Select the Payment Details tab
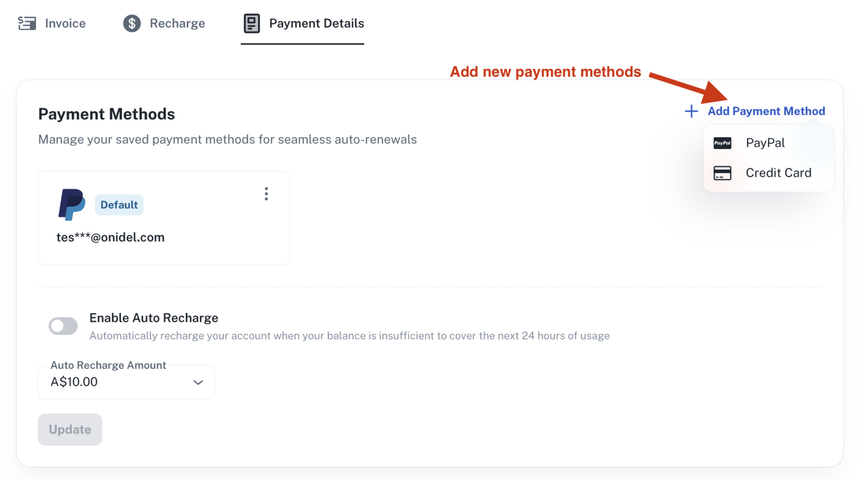 click(303, 23)
